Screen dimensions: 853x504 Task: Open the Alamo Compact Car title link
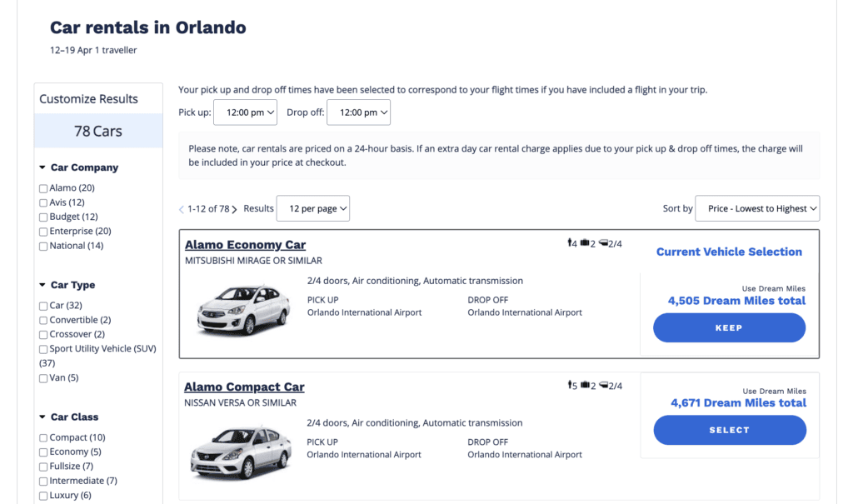click(244, 387)
